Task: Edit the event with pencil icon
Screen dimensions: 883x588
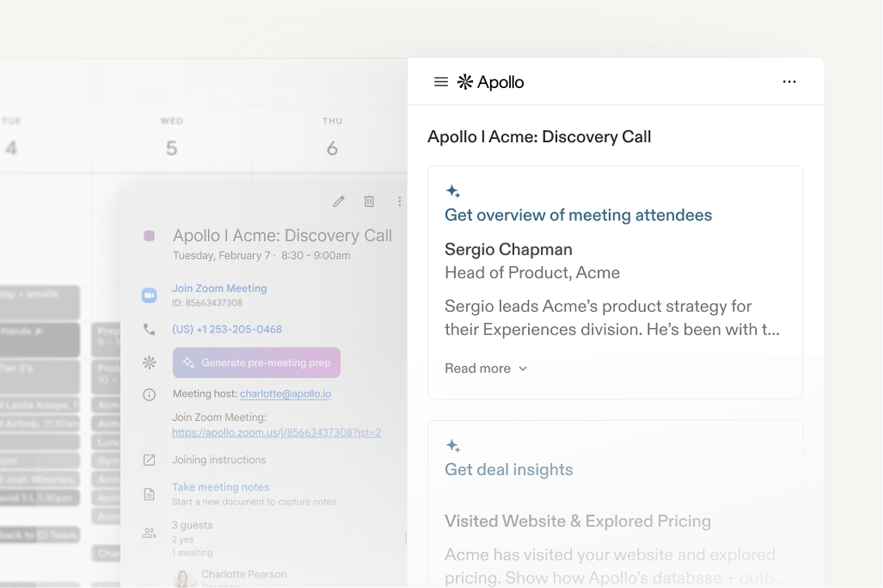Action: (339, 202)
